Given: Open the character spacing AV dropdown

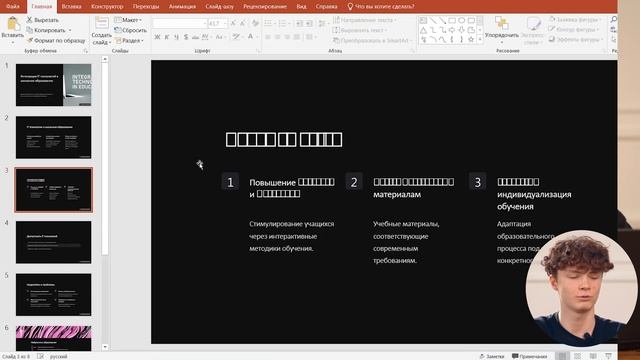Looking at the screenshot, I should (x=206, y=37).
